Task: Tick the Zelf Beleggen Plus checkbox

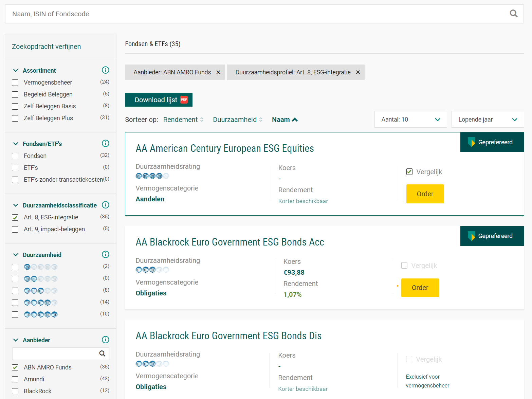Action: tap(15, 118)
